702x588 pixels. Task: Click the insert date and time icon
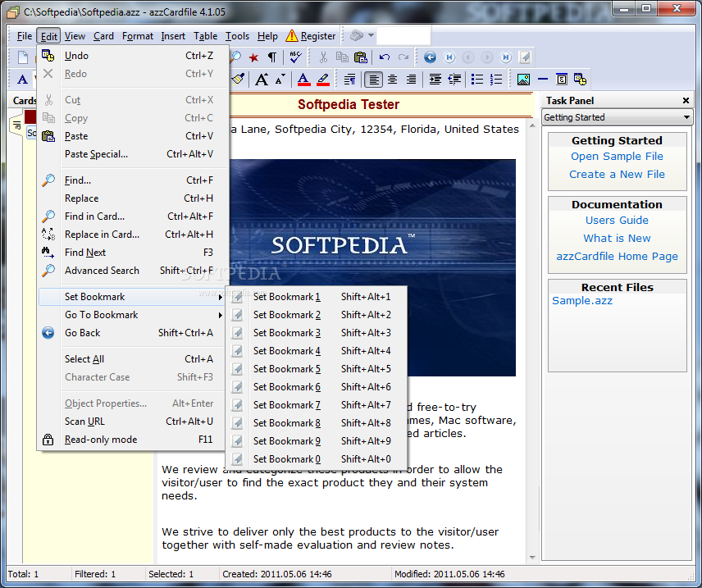581,80
